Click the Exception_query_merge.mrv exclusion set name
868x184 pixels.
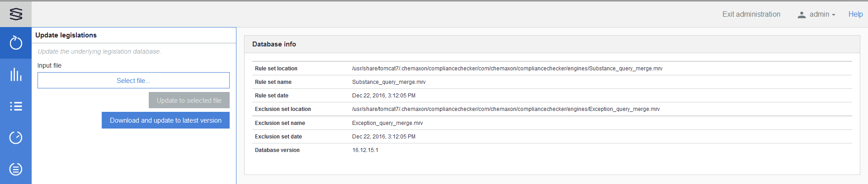tap(387, 123)
